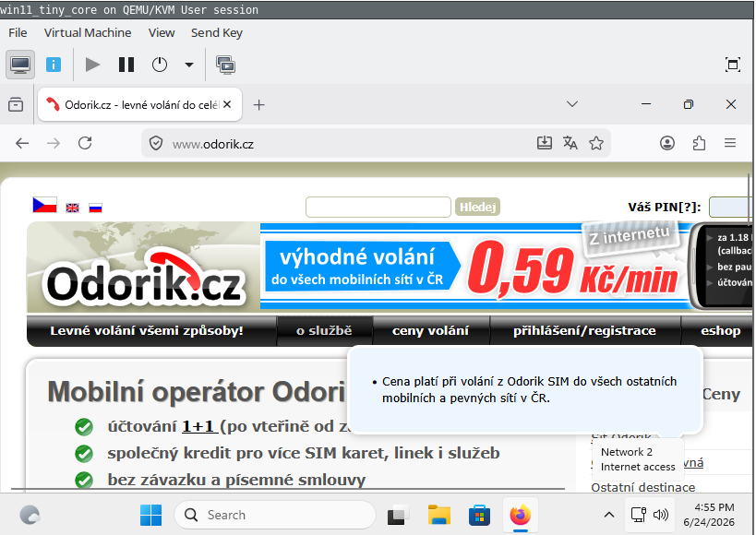Switch the site language to English

pyautogui.click(x=72, y=208)
